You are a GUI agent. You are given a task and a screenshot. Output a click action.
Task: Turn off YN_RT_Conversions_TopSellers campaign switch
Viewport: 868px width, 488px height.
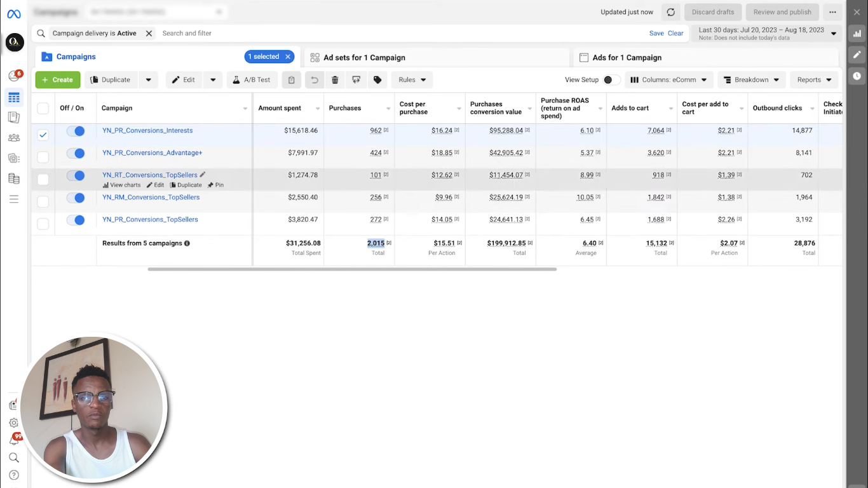click(76, 175)
